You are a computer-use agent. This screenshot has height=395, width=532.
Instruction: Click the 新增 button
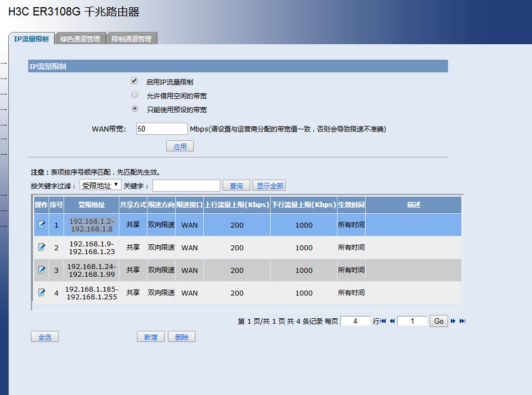pyautogui.click(x=151, y=337)
